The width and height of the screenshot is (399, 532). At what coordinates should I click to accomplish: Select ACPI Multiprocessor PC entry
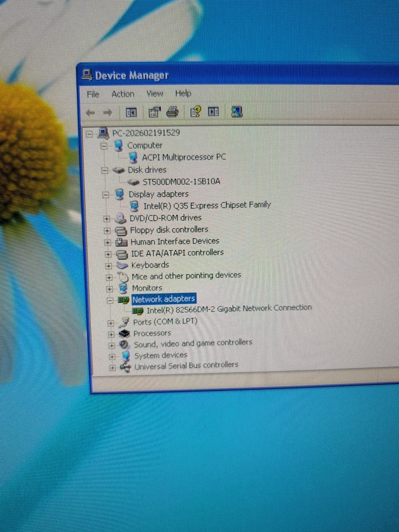coord(184,157)
